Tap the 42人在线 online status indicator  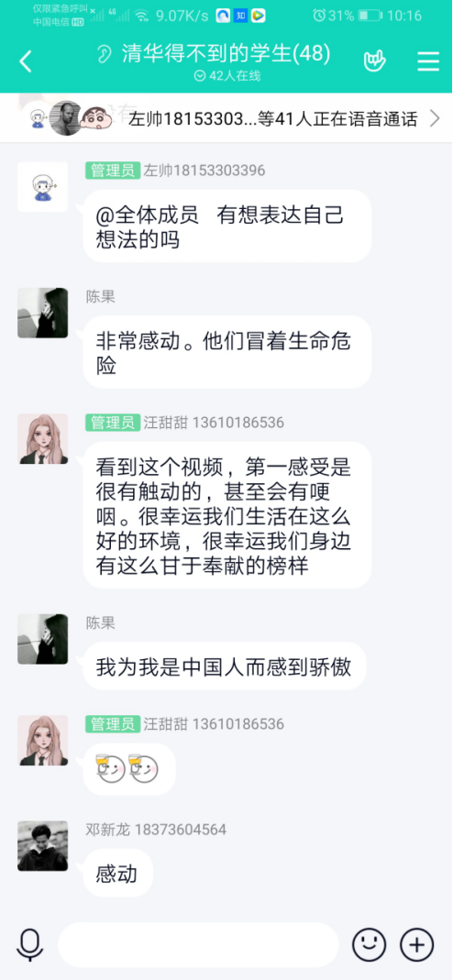[x=226, y=76]
